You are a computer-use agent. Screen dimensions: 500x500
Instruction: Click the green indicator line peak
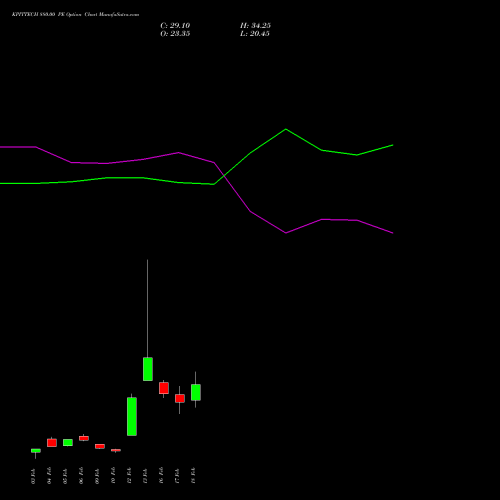tap(286, 129)
